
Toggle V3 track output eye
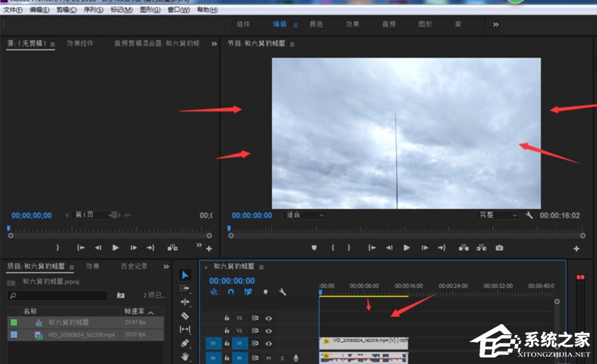268,318
